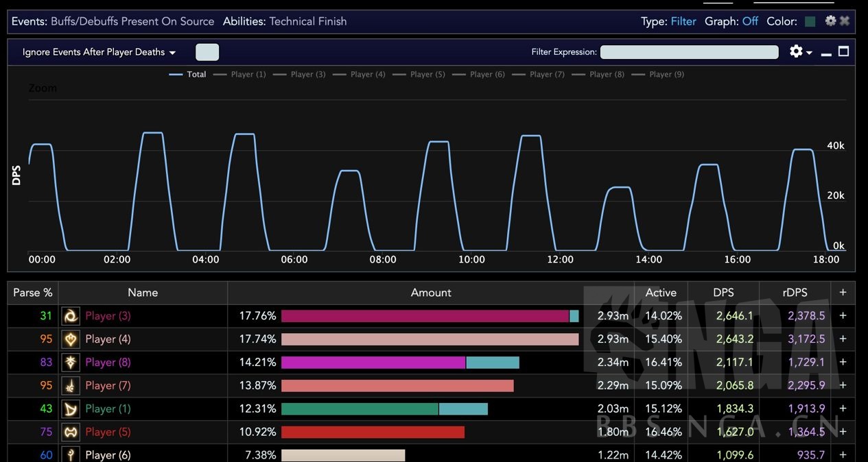Open the Buffs/Debuffs Present On Source events menu
This screenshot has height=462, width=868.
132,21
